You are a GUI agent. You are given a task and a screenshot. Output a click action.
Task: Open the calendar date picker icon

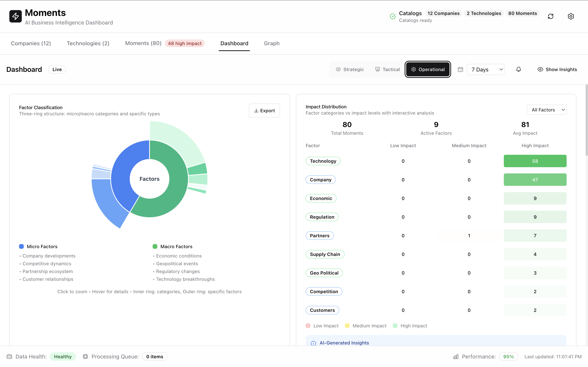460,69
